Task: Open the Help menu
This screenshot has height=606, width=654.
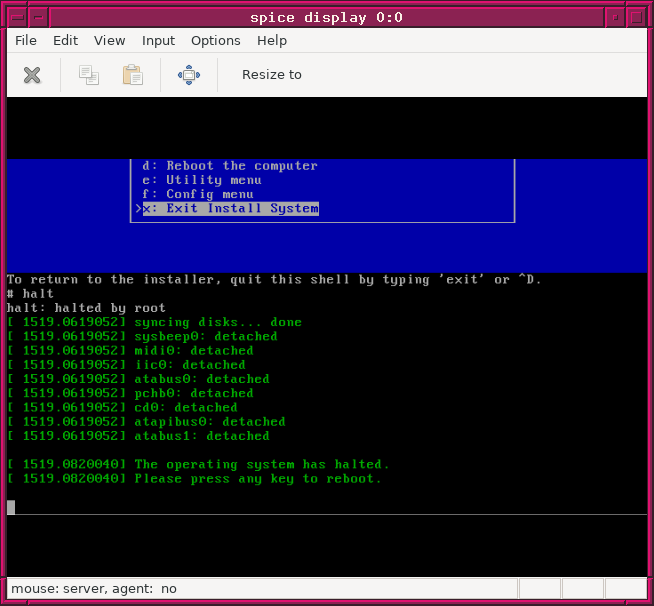Action: (272, 41)
